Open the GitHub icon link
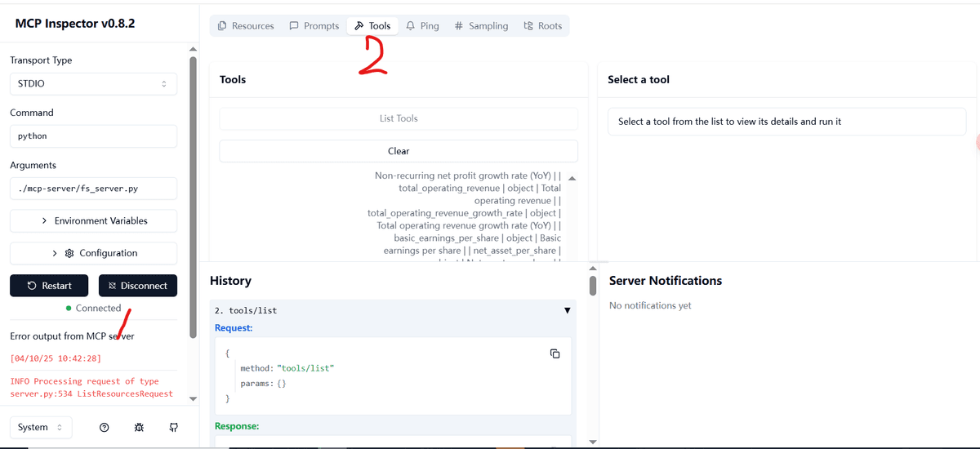The width and height of the screenshot is (980, 449). click(x=173, y=427)
